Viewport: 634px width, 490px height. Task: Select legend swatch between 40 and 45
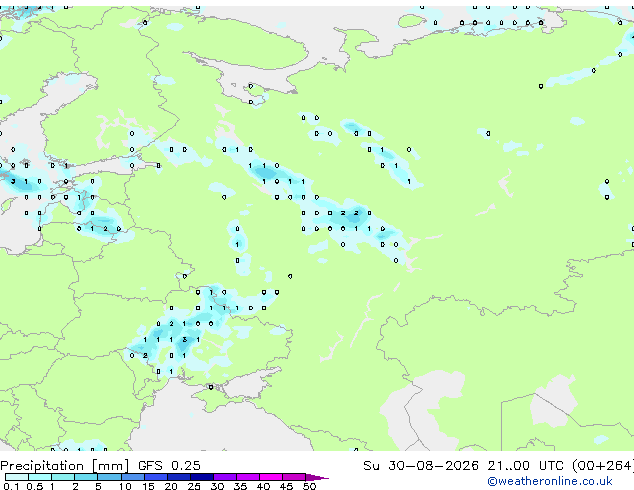point(271,477)
